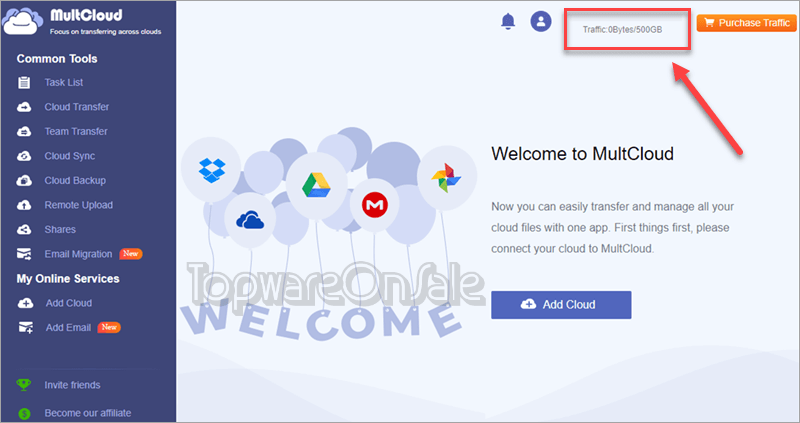
Task: Click the Common Tools section heading
Action: pos(57,59)
